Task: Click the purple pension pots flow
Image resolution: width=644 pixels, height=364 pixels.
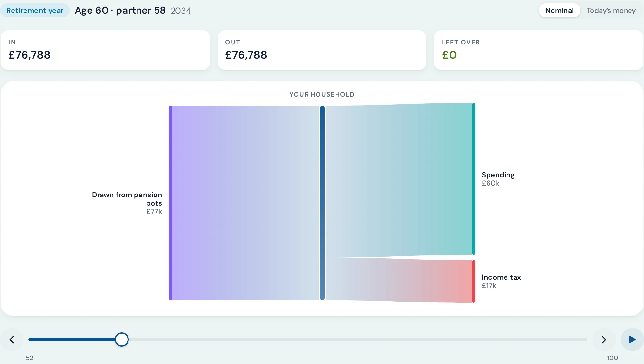Action: [245, 203]
